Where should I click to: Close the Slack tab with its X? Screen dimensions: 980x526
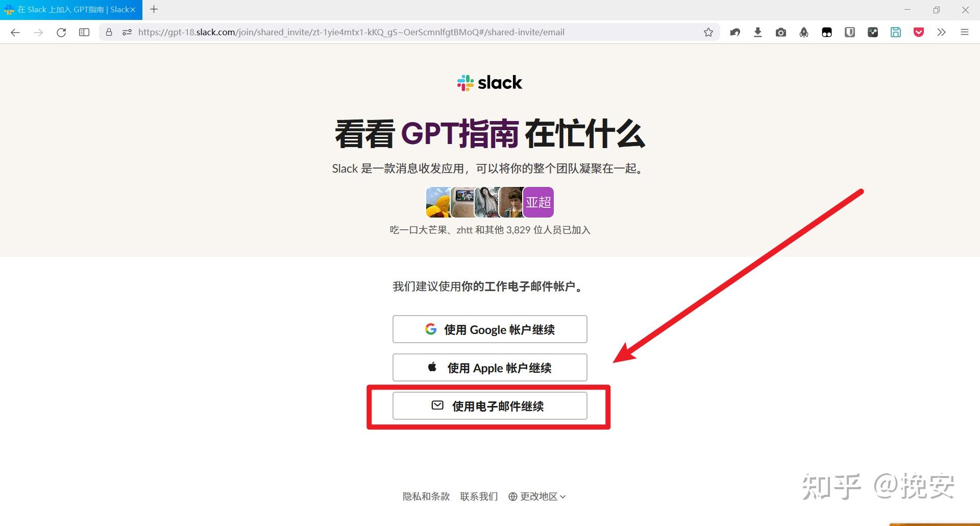point(133,10)
